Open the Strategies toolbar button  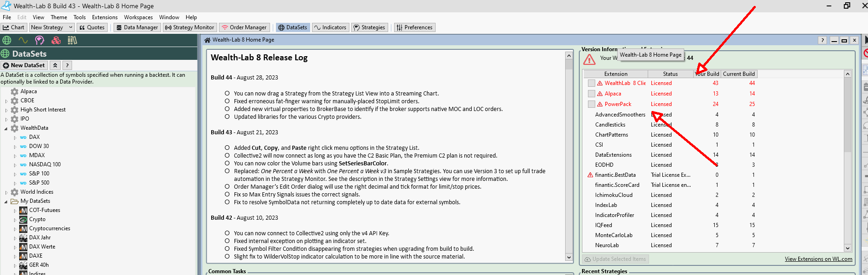369,27
